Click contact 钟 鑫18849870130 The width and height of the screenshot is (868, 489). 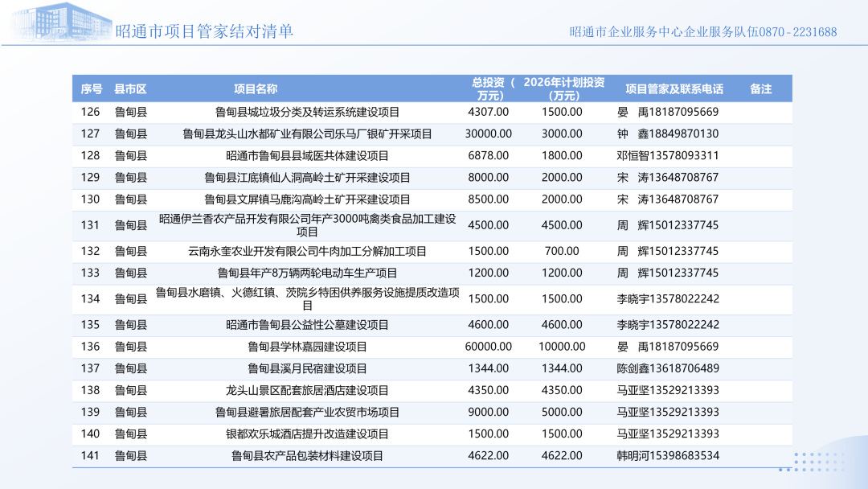click(x=668, y=134)
